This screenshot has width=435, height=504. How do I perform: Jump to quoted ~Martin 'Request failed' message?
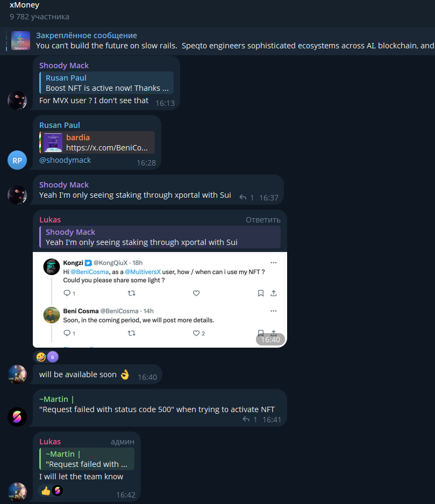tap(87, 459)
